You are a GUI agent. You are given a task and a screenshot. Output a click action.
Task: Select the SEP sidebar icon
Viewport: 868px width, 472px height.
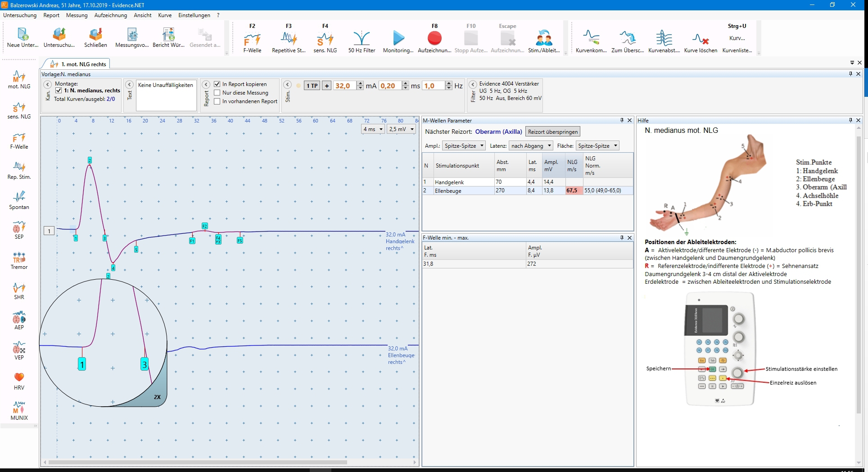pos(19,230)
